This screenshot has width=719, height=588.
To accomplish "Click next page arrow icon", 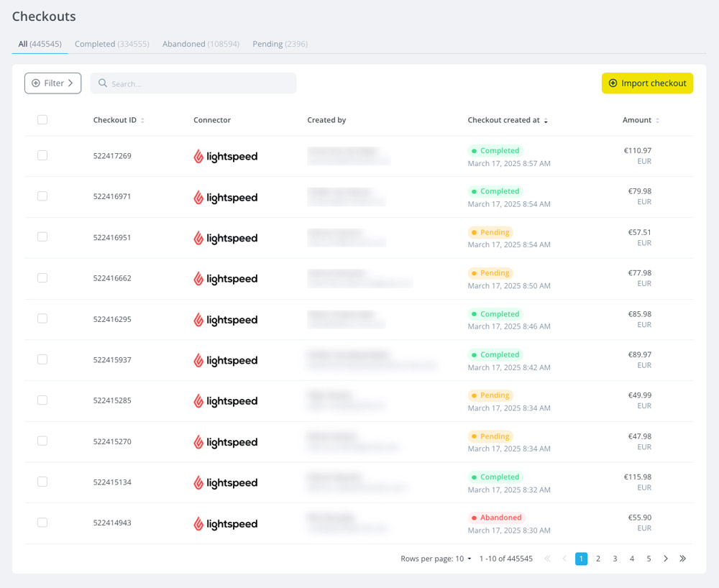I will (x=666, y=559).
